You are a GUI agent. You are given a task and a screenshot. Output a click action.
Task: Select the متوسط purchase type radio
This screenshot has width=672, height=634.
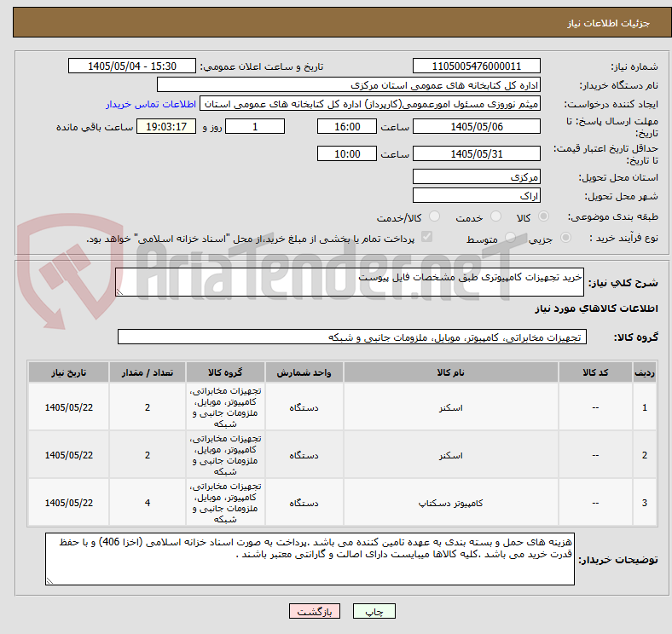pos(510,237)
